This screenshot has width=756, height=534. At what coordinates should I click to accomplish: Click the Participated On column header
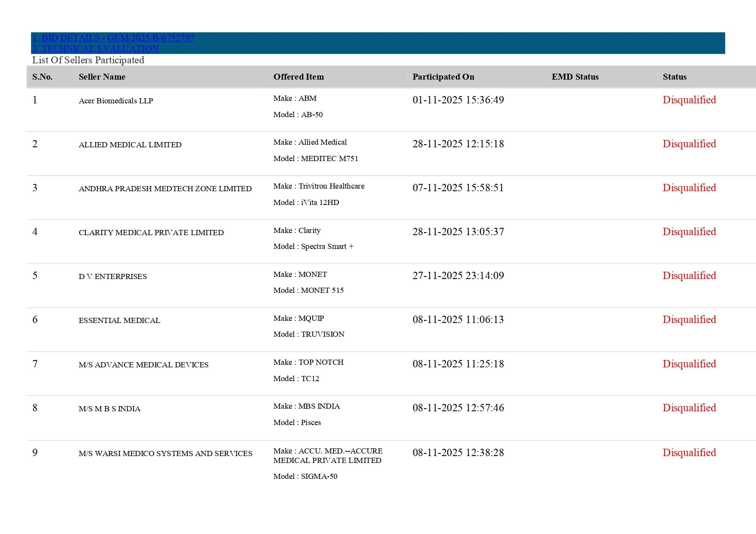[443, 77]
